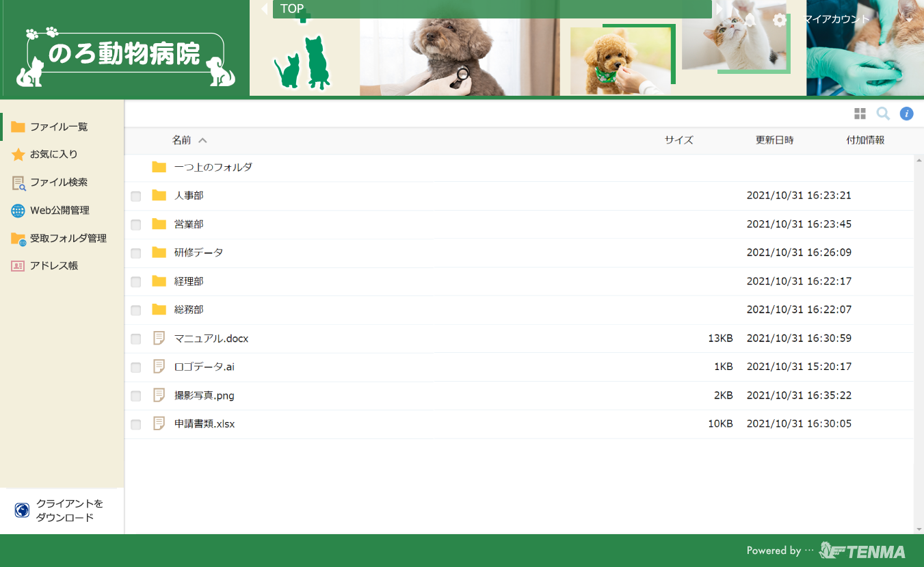Viewport: 924px width, 567px height.
Task: Click クライアントをダウンロード link
Action: 69,510
